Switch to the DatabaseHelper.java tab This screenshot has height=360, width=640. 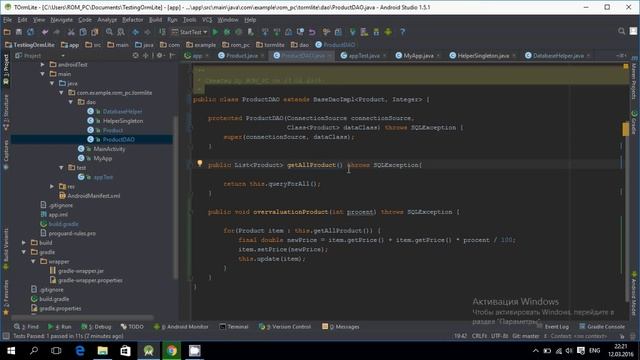(558, 56)
